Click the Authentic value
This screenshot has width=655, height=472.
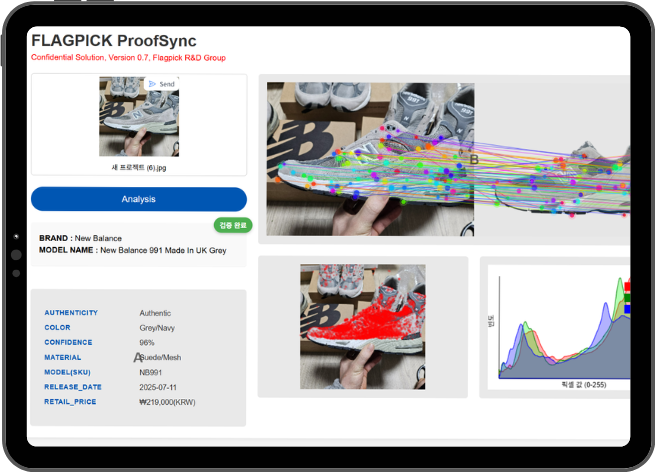[x=155, y=313]
